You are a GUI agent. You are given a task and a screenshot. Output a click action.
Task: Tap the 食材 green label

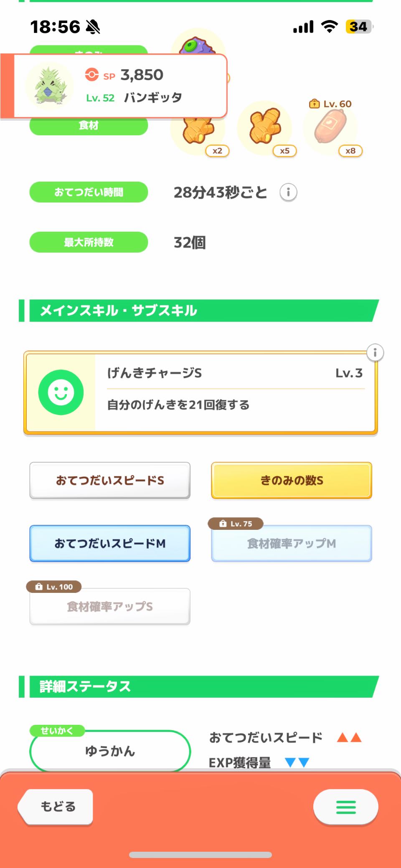click(x=89, y=126)
